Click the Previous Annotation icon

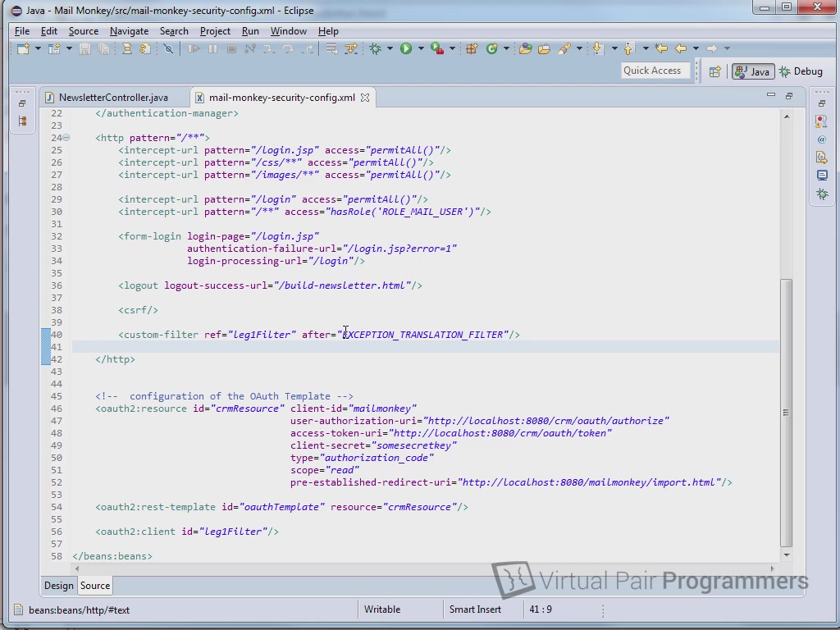click(x=629, y=48)
